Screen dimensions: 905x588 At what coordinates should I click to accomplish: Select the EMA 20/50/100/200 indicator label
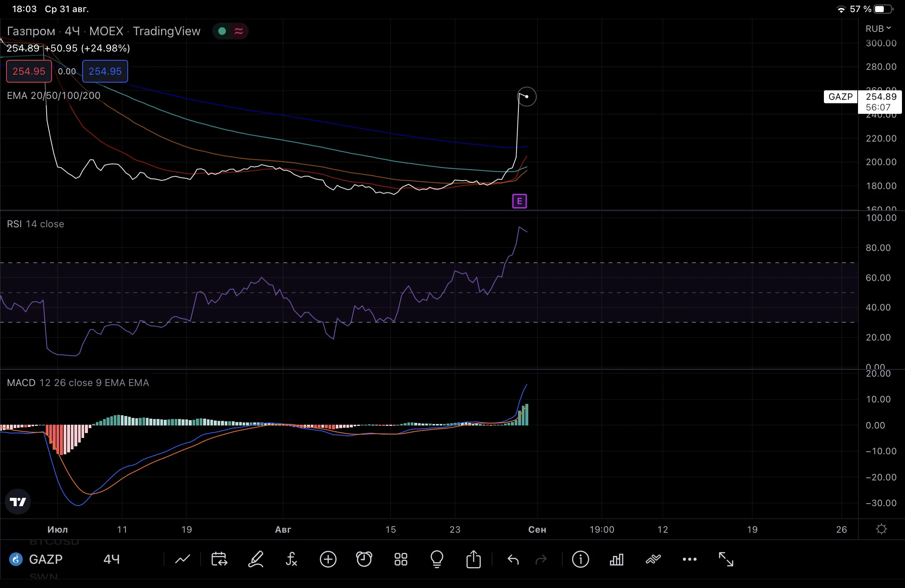53,95
